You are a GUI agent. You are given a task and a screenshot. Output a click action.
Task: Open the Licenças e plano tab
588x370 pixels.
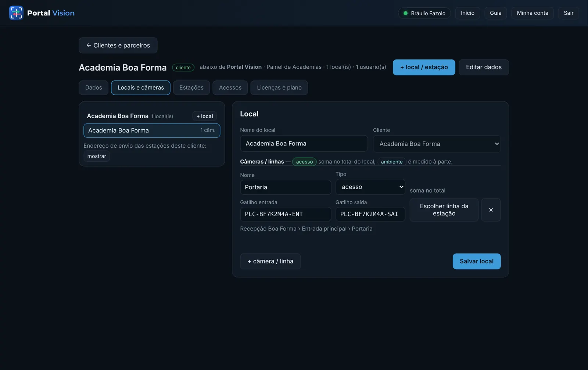click(279, 87)
